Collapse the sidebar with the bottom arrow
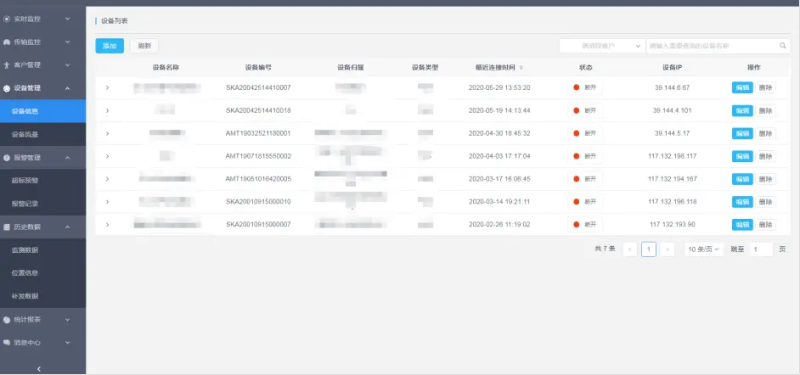 tap(39, 369)
